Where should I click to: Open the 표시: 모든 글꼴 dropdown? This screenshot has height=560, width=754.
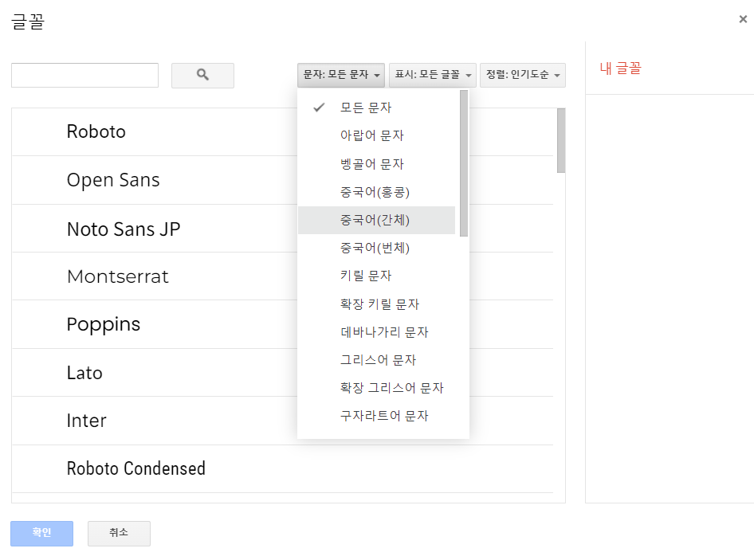pos(432,75)
